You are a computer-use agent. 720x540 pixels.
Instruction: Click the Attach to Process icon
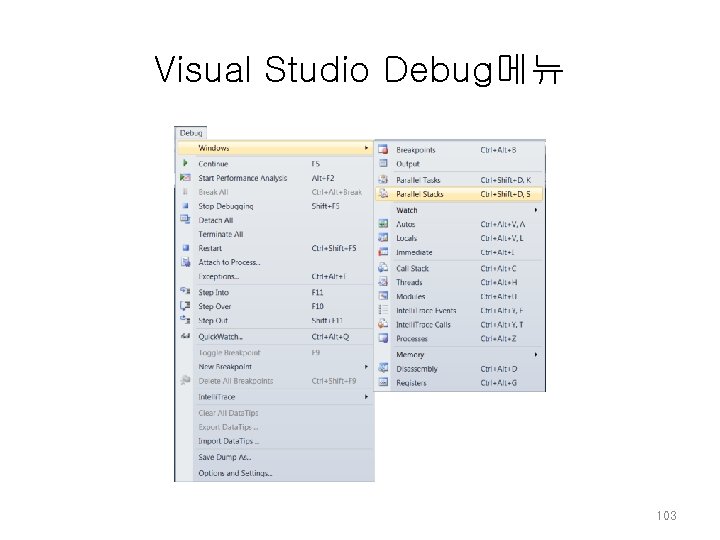[x=186, y=262]
